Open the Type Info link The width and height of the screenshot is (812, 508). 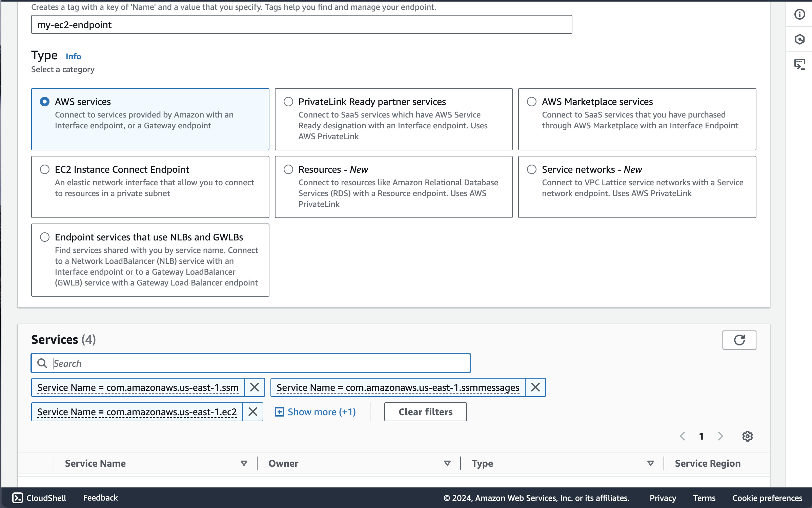coord(73,56)
